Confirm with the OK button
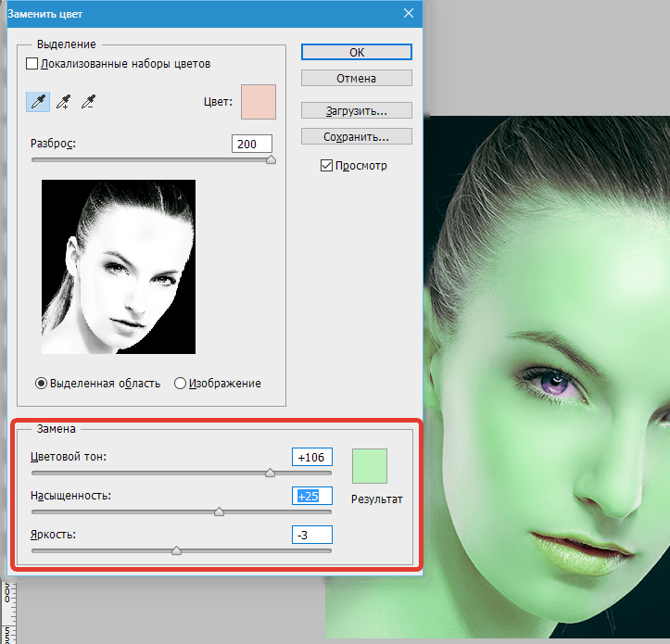 [357, 52]
